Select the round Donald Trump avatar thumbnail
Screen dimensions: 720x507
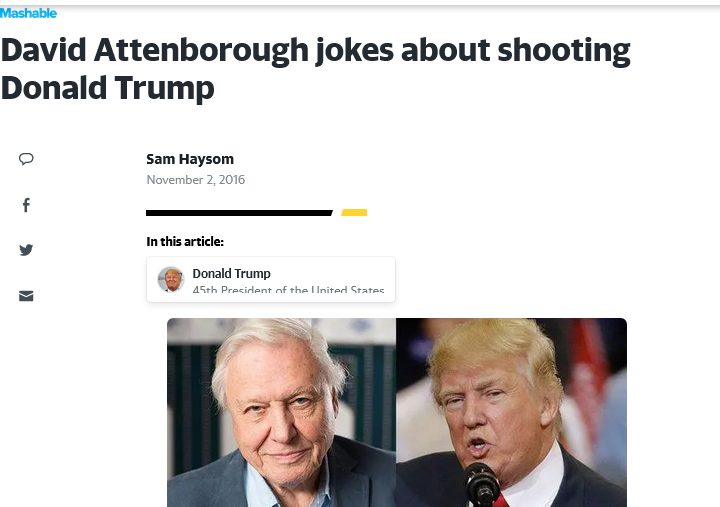(x=171, y=279)
